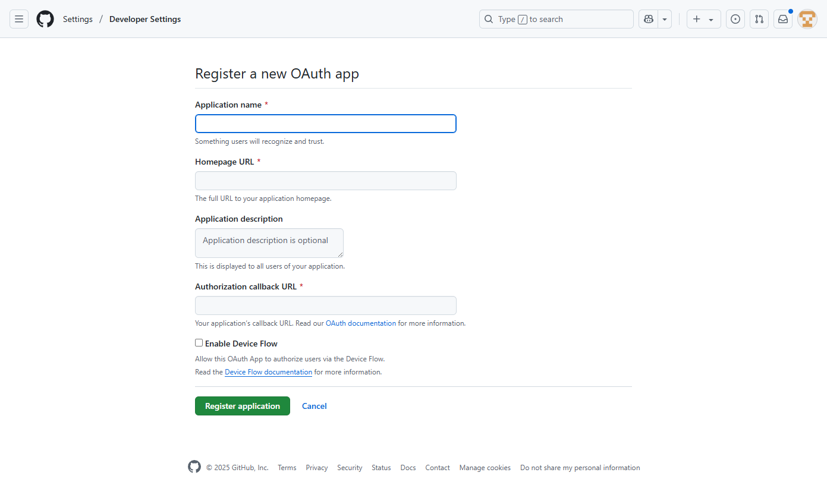Image resolution: width=827 pixels, height=504 pixels.
Task: Click the search bar in the header
Action: click(556, 19)
